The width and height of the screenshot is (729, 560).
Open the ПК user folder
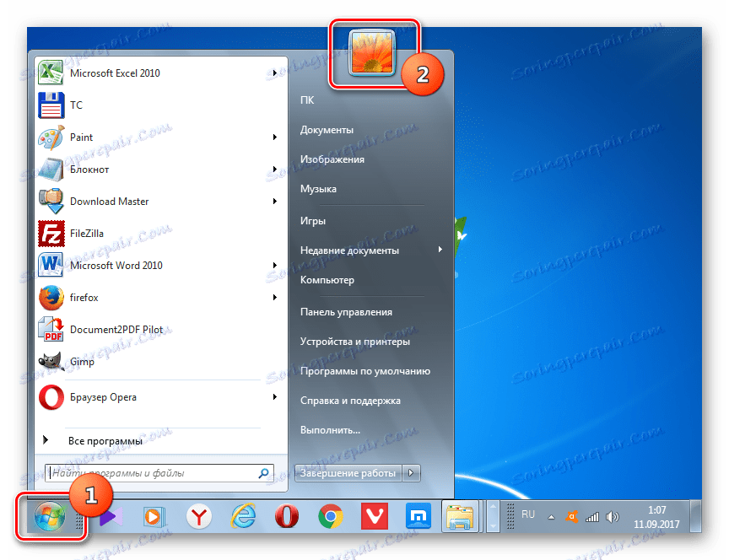(x=307, y=100)
